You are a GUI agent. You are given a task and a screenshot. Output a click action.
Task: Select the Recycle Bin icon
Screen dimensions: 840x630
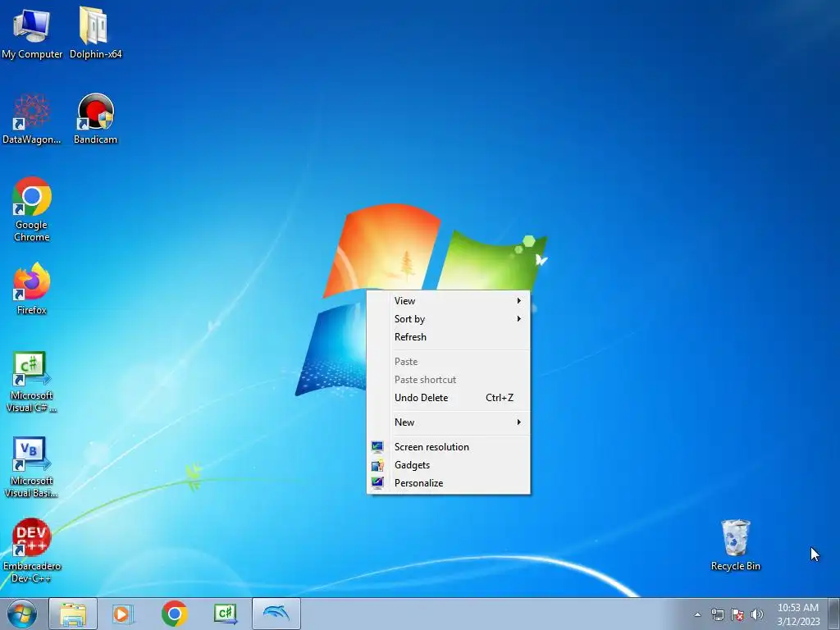click(x=736, y=545)
